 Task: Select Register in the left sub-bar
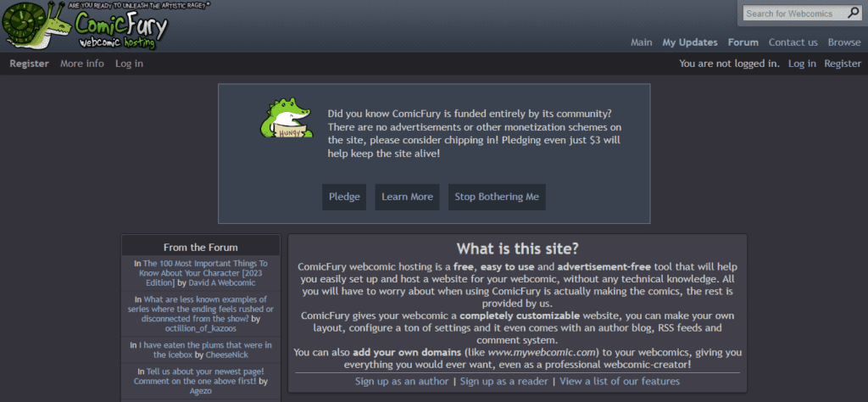[x=30, y=64]
